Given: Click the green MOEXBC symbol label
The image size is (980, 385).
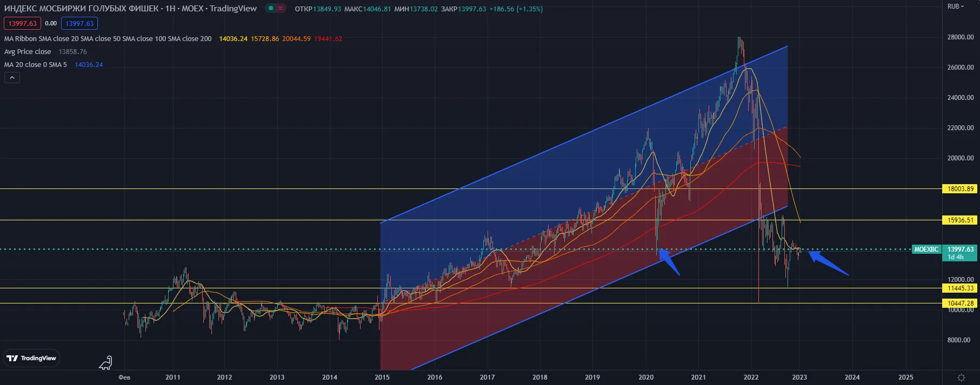Looking at the screenshot, I should (926, 249).
